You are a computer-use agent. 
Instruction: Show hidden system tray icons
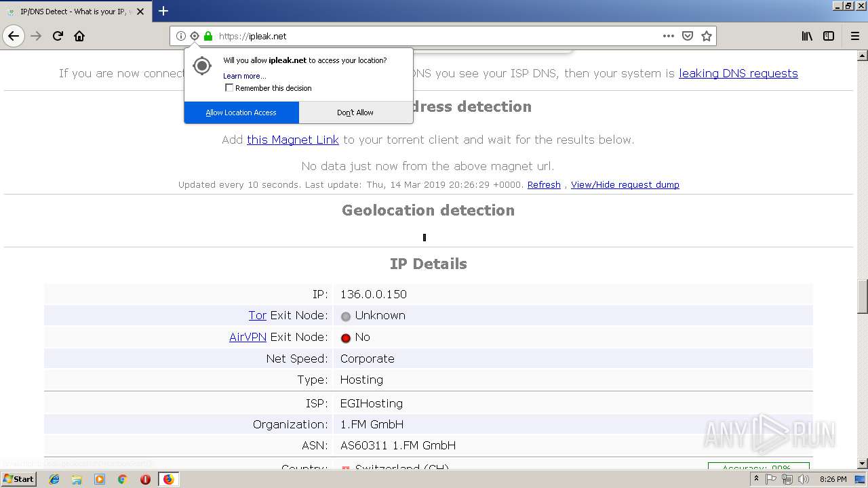coord(757,479)
